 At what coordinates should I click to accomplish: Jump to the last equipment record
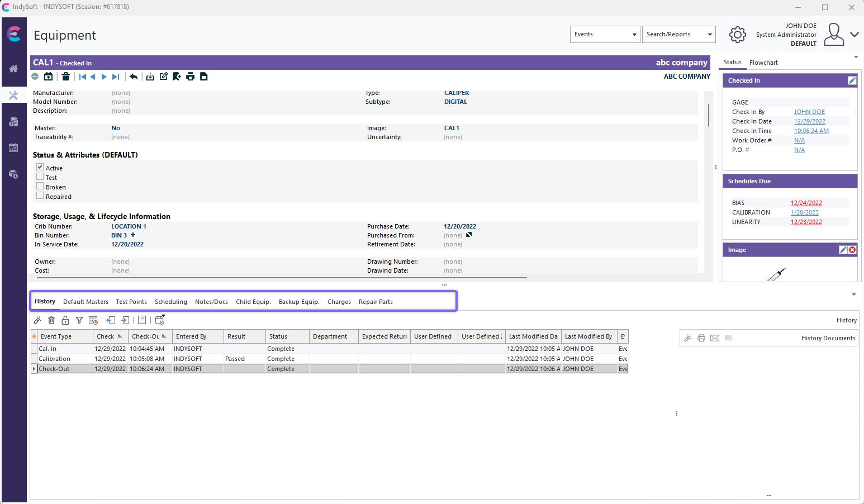[116, 77]
